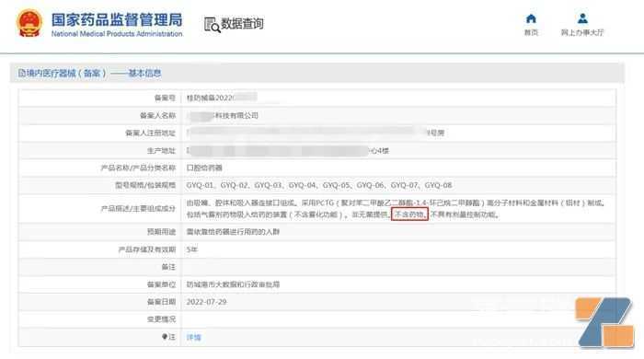Select the 产品描述/主要组成成分 label
Screen dimensions: 644x359
[x=138, y=209]
